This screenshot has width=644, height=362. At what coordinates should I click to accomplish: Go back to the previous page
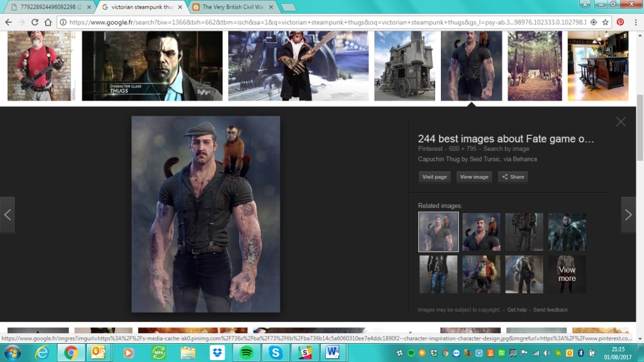(8, 22)
